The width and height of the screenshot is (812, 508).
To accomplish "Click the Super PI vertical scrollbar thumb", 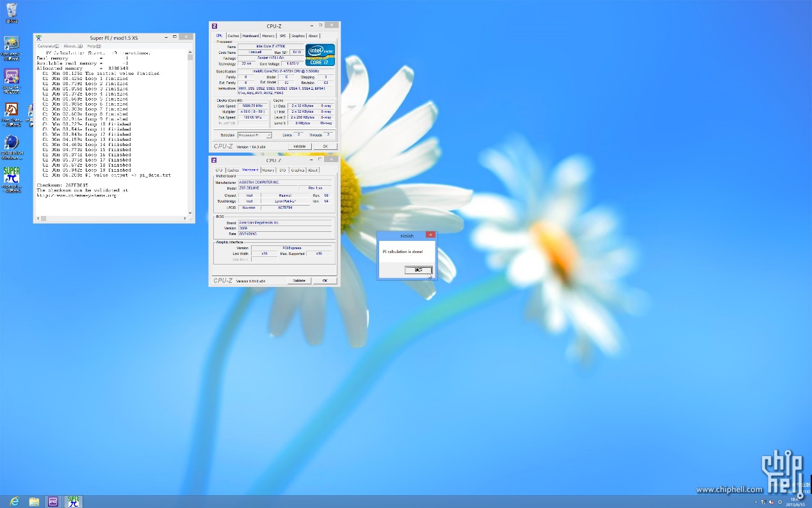I will click(x=191, y=58).
